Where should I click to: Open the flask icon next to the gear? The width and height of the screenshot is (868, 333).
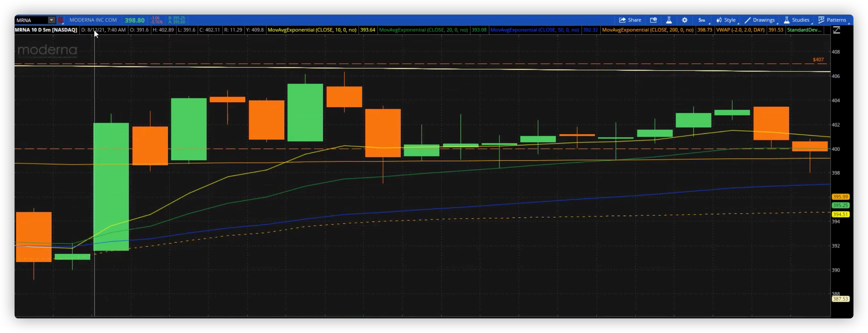tap(669, 20)
